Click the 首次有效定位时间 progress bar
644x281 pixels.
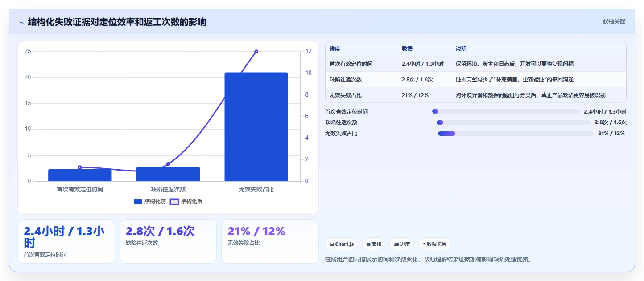click(x=506, y=111)
